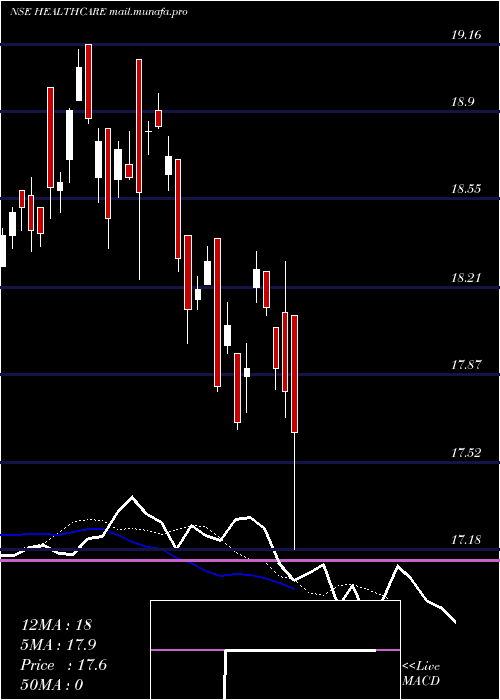The width and height of the screenshot is (500, 700).
Task: Click the '50MA : 0' reading
Action: 52,685
